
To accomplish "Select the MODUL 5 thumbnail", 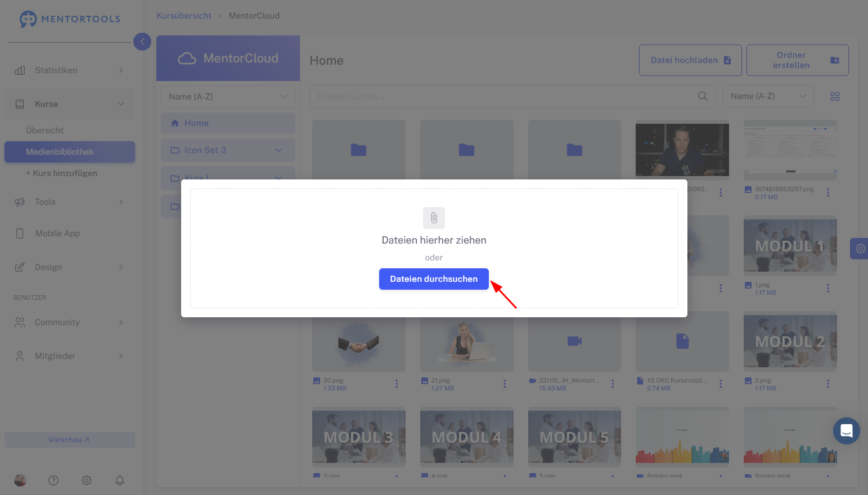I will pyautogui.click(x=574, y=437).
